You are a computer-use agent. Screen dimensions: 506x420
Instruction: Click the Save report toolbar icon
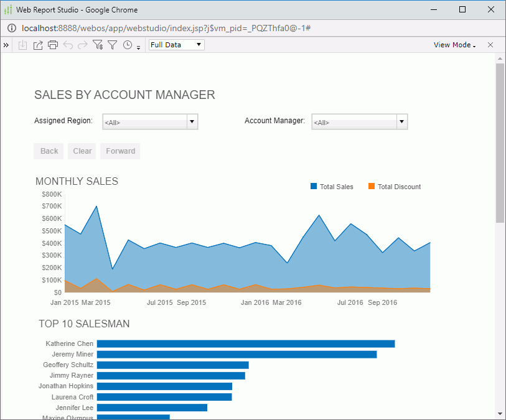coord(22,45)
